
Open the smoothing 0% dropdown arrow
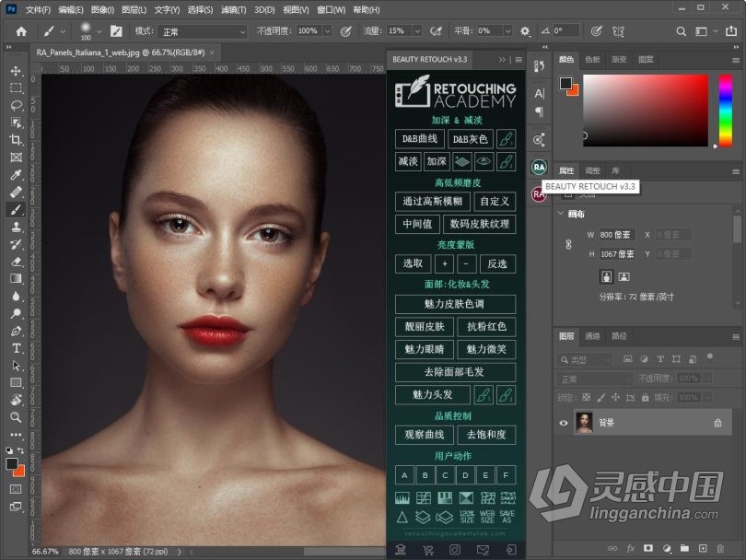pyautogui.click(x=507, y=31)
